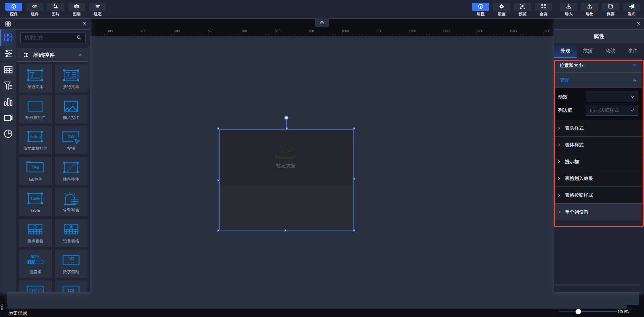Switch to the 数据 tab
Viewport: 644px width, 317px height.
[588, 51]
